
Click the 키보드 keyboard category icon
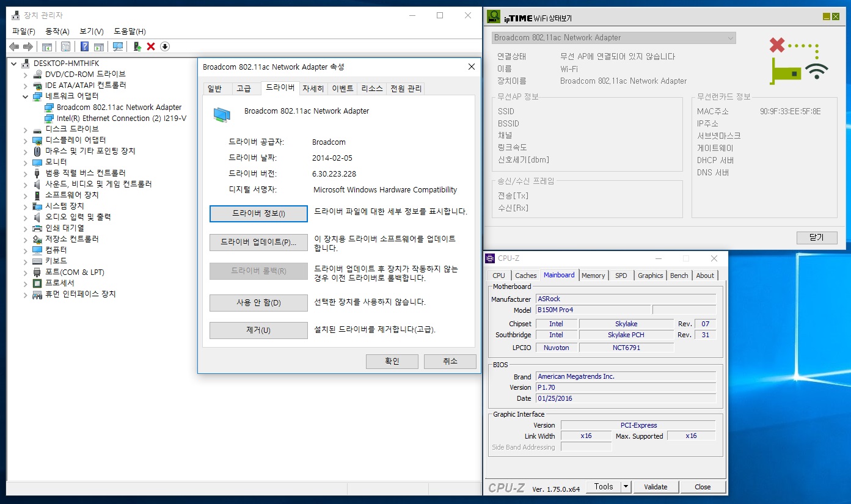click(38, 261)
